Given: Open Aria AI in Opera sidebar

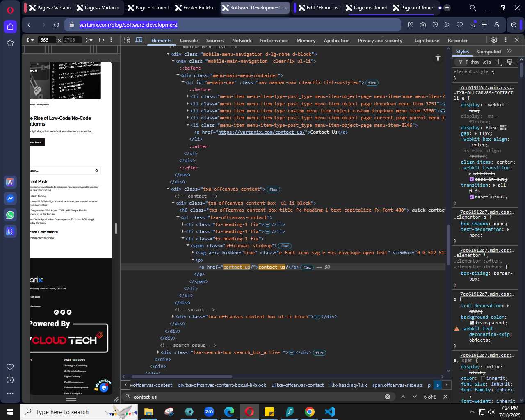Looking at the screenshot, I should 10,182.
